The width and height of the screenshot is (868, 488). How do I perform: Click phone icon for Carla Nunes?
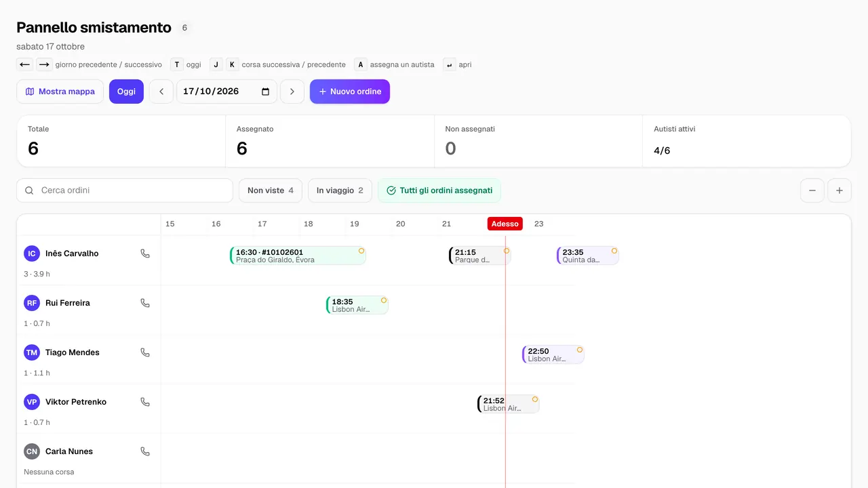point(145,451)
